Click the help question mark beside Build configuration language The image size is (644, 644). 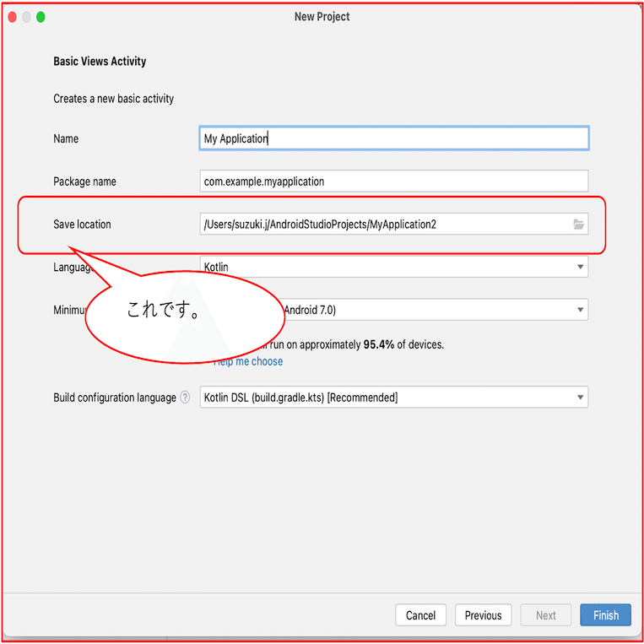coord(185,398)
